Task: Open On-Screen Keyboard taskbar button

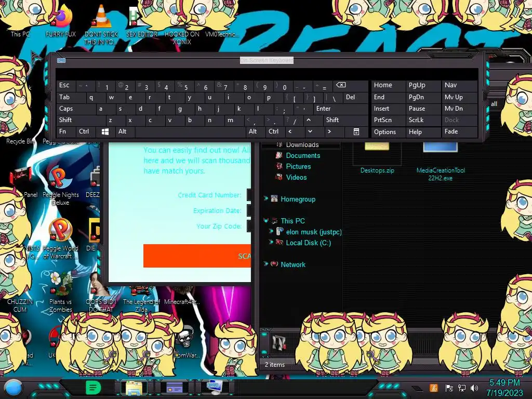Action: [214, 388]
